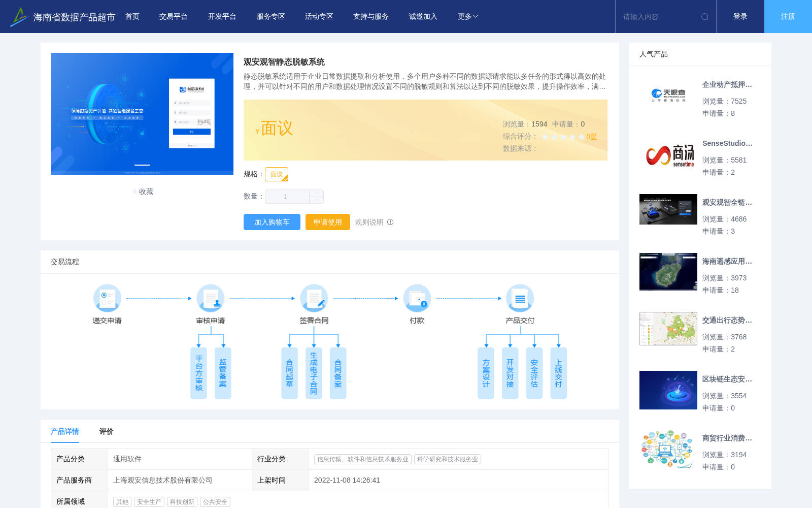
Task: Open the 天眼查 product thumbnail
Action: pos(668,96)
